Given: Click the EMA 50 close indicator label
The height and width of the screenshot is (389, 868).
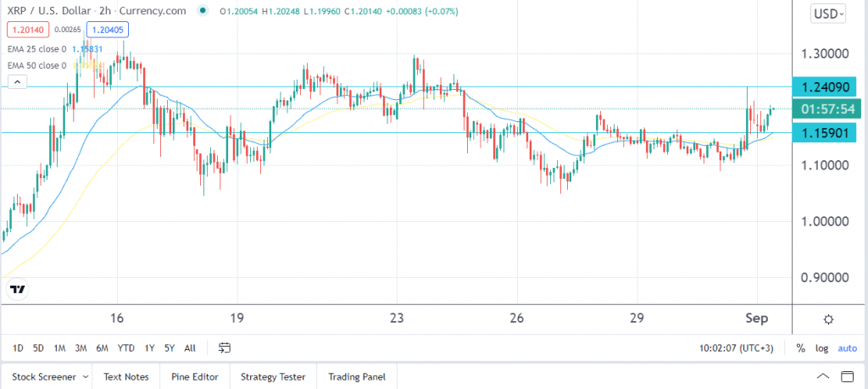Looking at the screenshot, I should (x=37, y=65).
